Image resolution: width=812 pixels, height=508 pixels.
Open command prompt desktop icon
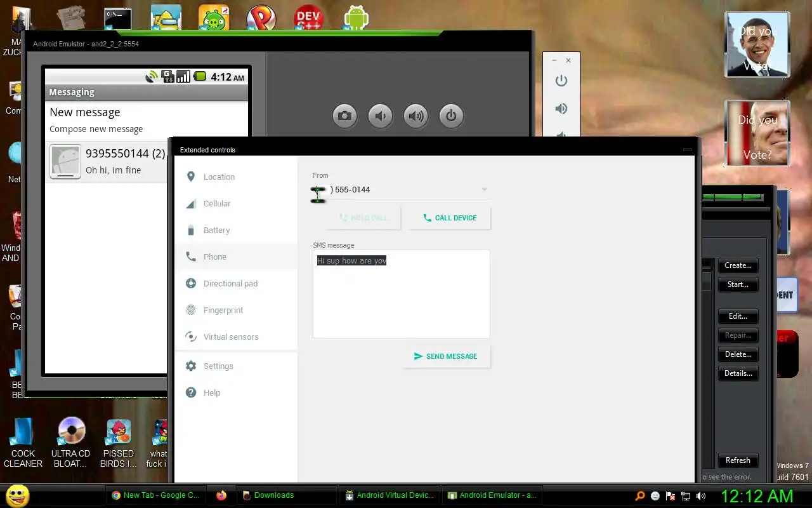[118, 18]
